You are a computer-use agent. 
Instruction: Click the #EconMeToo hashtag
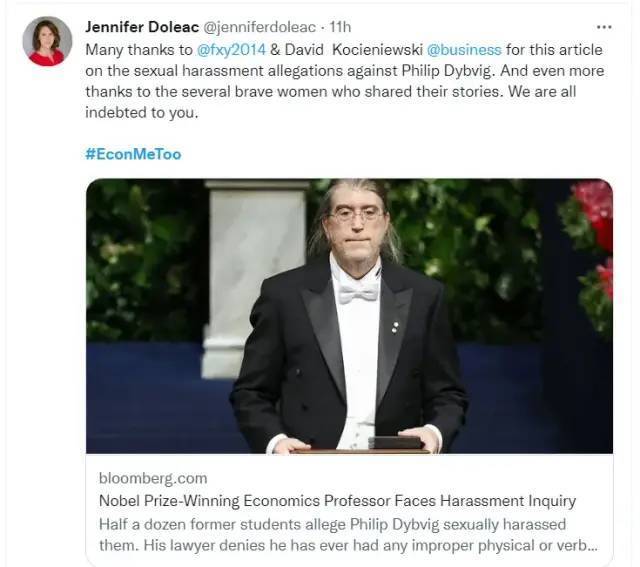tap(133, 154)
